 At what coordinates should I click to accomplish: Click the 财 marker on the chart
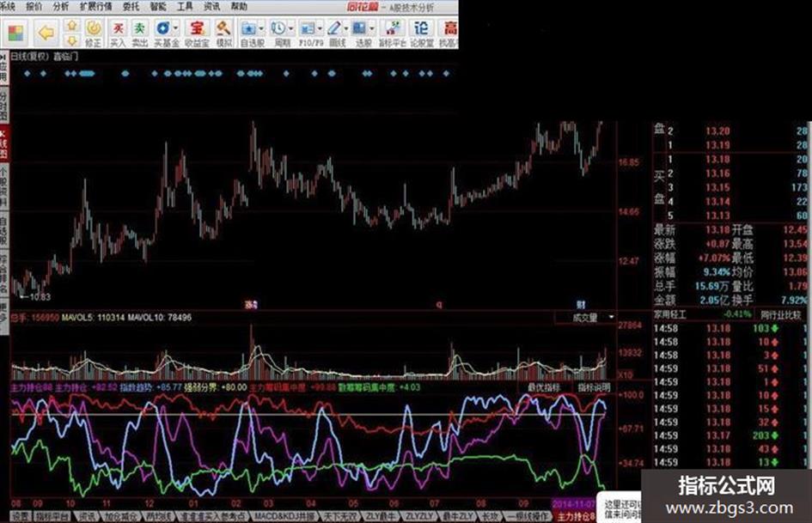click(x=581, y=305)
